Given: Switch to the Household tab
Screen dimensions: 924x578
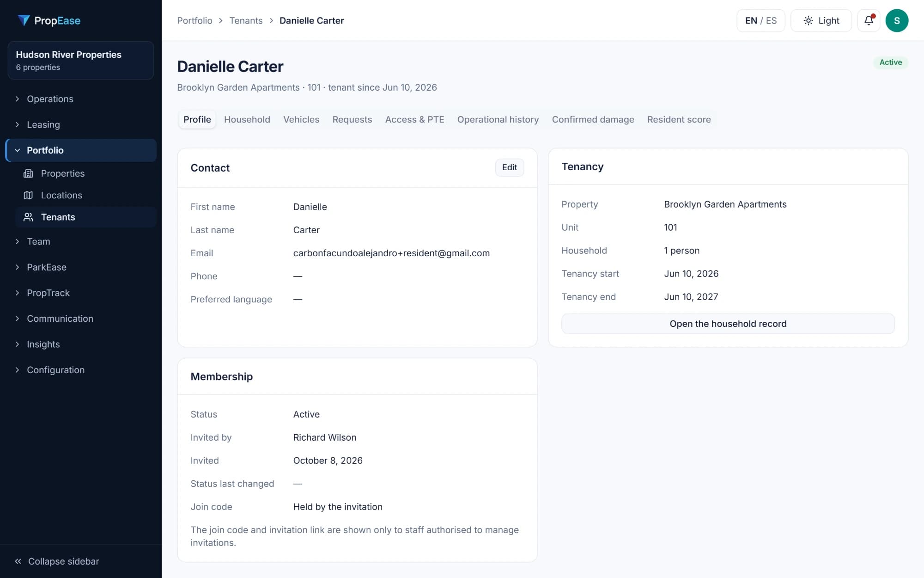Looking at the screenshot, I should (x=247, y=119).
